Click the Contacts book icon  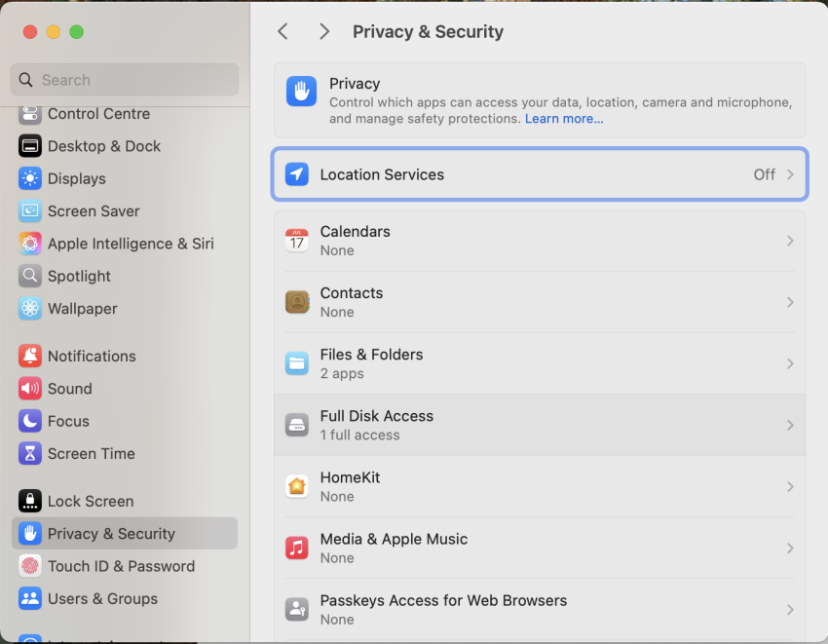[x=297, y=302]
